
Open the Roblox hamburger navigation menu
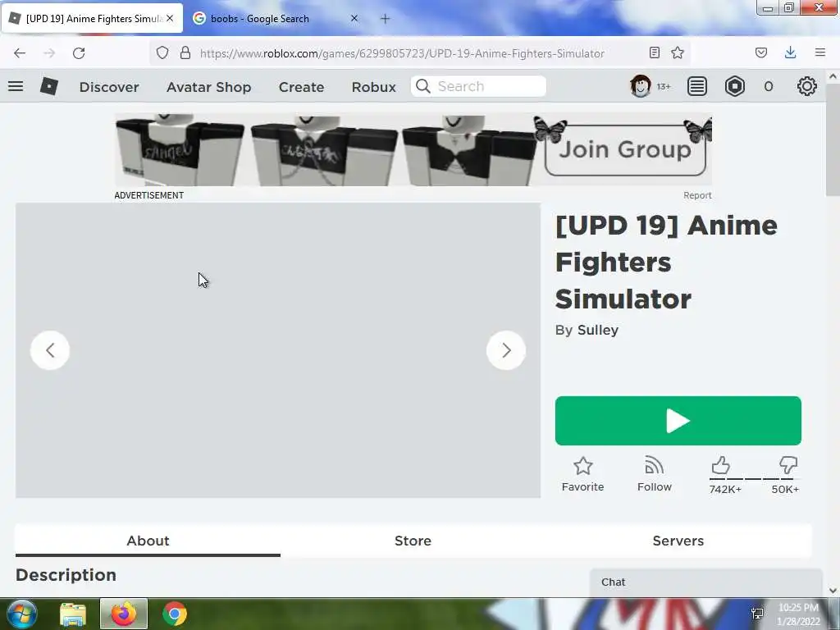tap(16, 86)
